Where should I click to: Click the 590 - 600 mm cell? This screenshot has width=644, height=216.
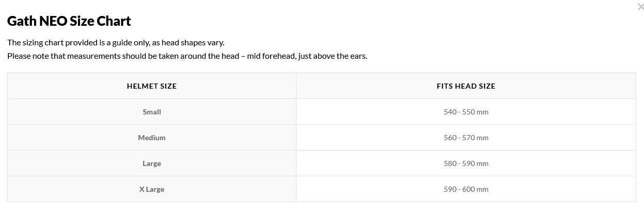click(466, 189)
